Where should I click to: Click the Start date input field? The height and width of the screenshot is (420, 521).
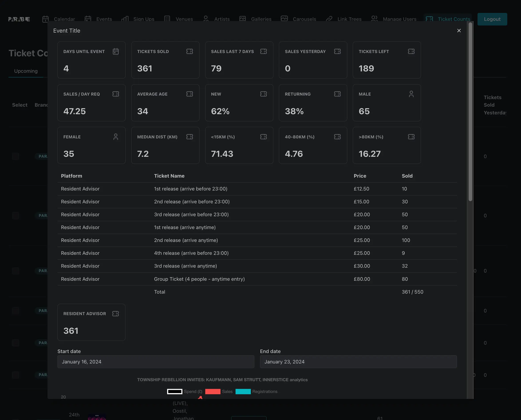(156, 361)
